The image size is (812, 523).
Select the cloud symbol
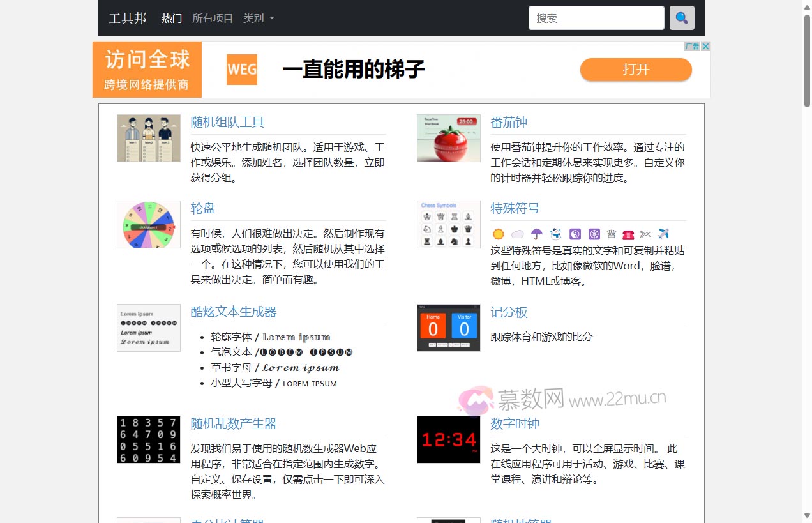point(517,234)
